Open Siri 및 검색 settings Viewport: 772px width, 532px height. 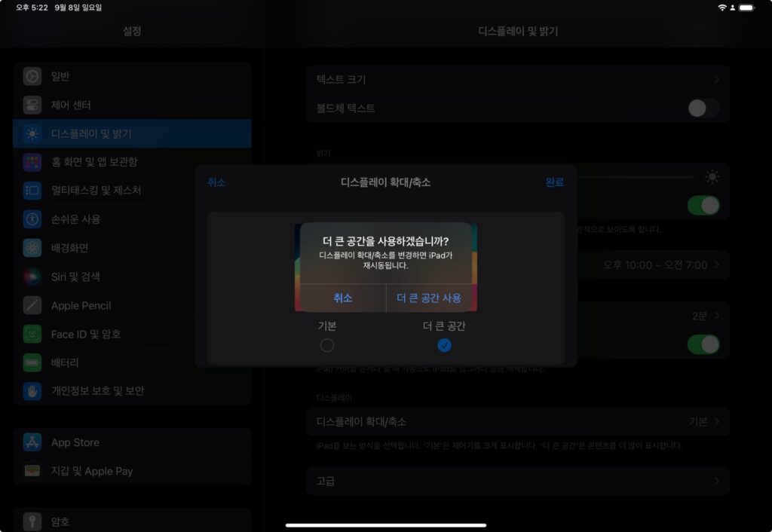point(132,277)
